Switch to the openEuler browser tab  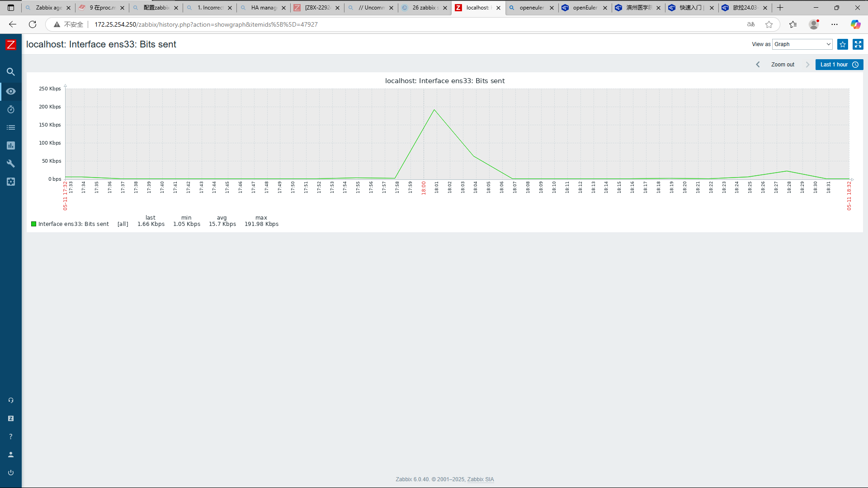[585, 8]
